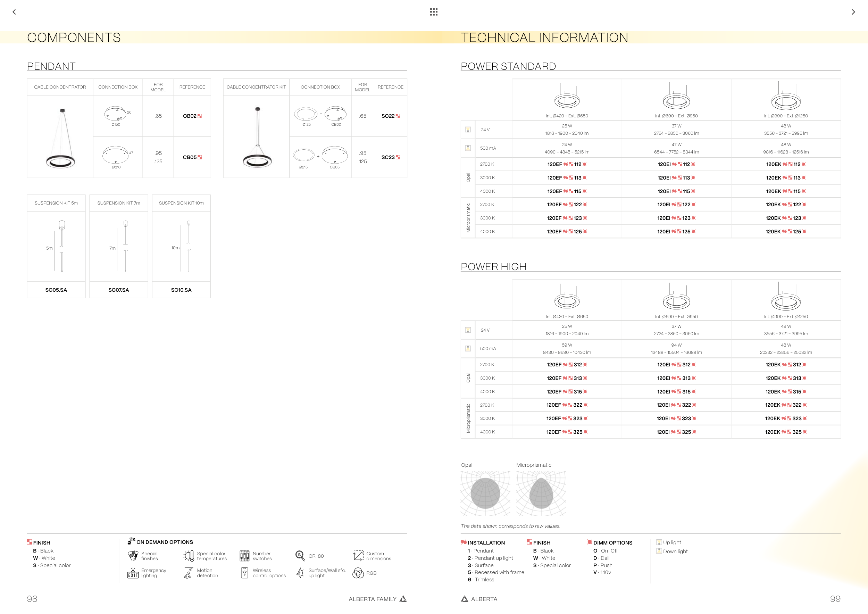
Task: Click the ALBERTA FAMILY footer logo
Action: tap(403, 599)
